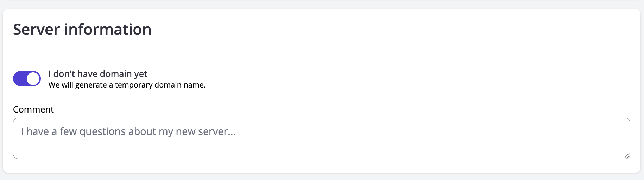Image resolution: width=644 pixels, height=180 pixels.
Task: Click the "Comment" field label
Action: pos(33,109)
